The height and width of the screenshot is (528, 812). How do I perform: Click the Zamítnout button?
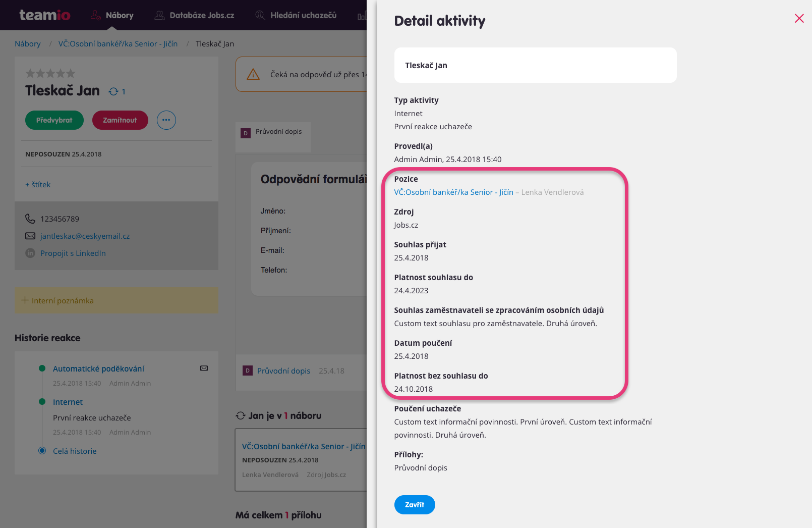click(120, 120)
